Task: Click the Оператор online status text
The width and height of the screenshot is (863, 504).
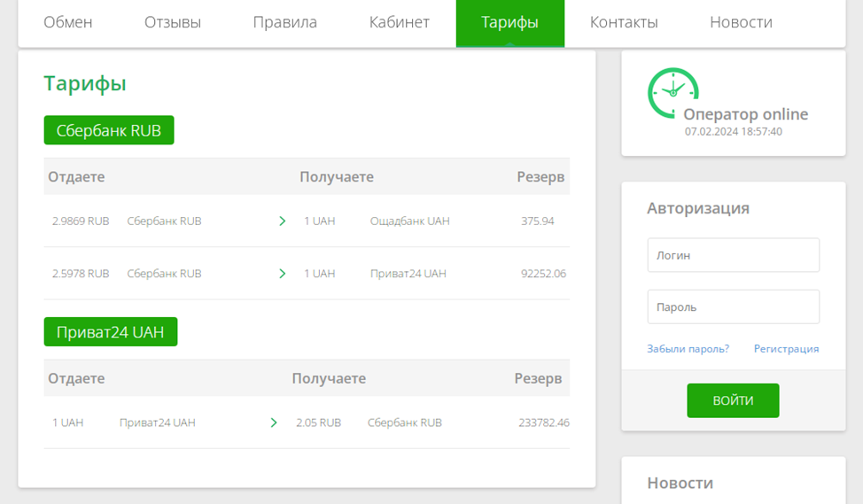Action: coord(746,114)
